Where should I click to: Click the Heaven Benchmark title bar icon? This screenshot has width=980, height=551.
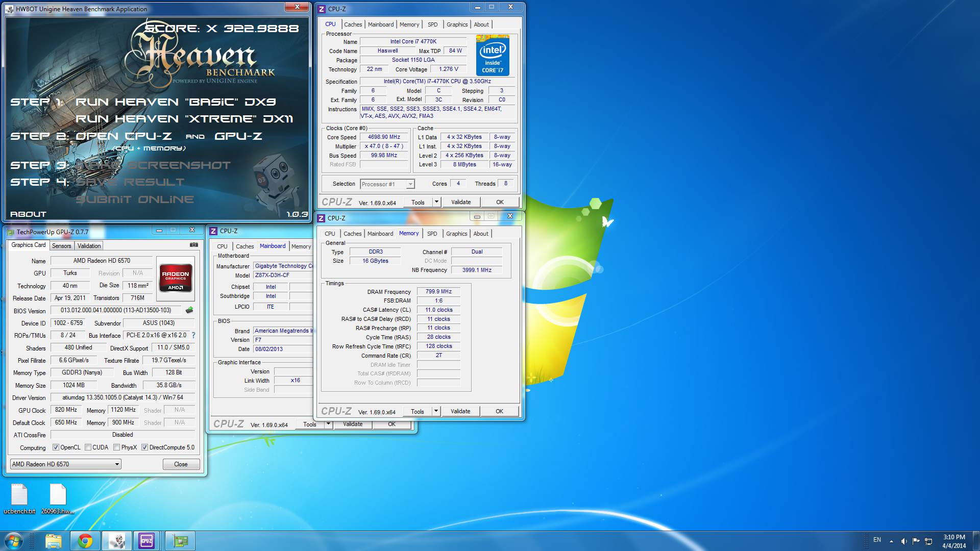(10, 9)
